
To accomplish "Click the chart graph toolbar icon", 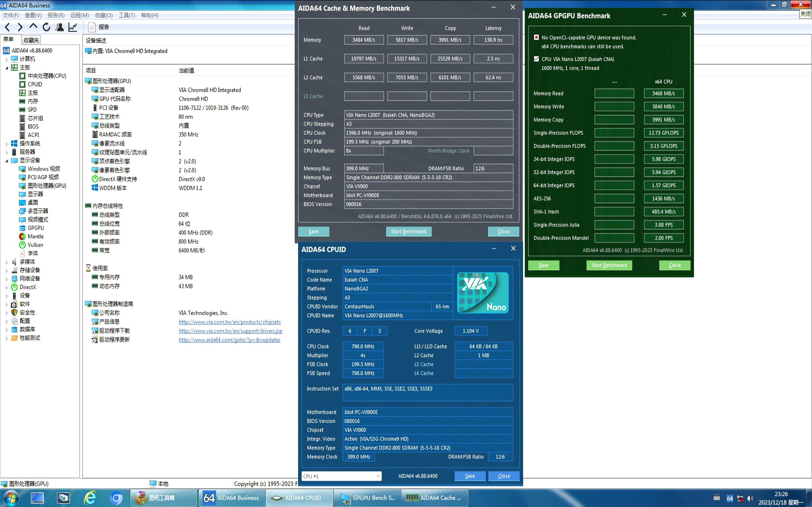I will point(73,27).
